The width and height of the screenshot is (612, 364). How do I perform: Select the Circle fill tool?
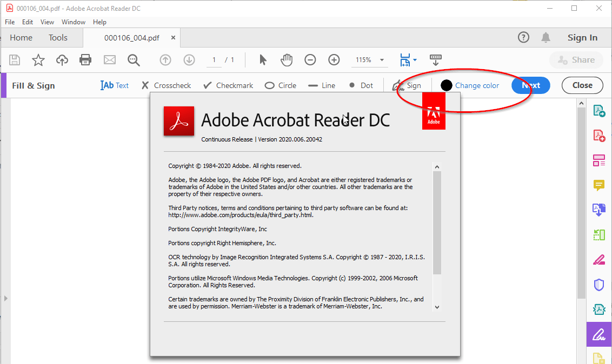click(x=280, y=85)
